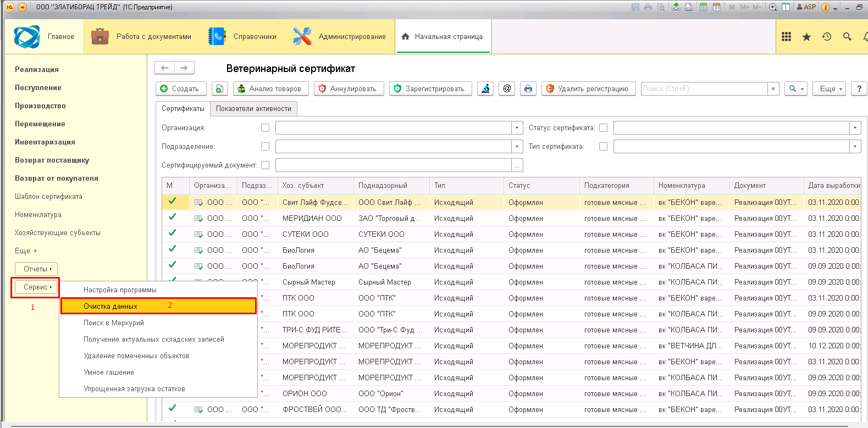Switch to the Сертификаты tab
868x428 pixels.
(183, 109)
